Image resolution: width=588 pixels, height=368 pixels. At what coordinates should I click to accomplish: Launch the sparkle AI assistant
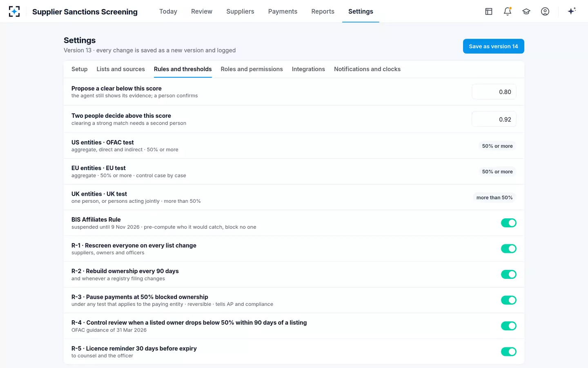click(572, 11)
